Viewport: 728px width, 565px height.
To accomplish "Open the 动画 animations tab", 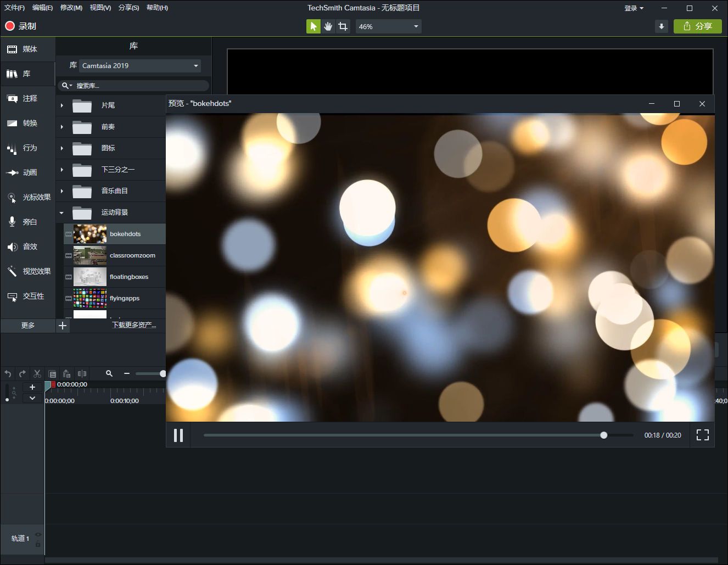I will tap(27, 172).
